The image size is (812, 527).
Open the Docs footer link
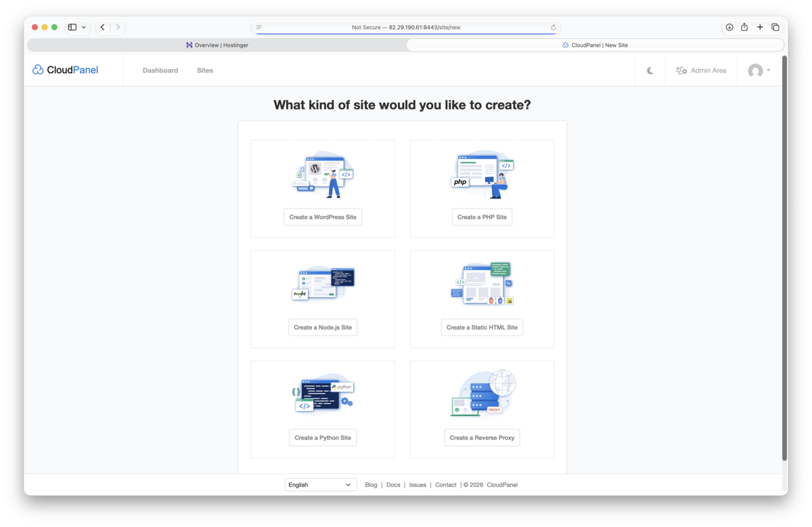pos(393,485)
